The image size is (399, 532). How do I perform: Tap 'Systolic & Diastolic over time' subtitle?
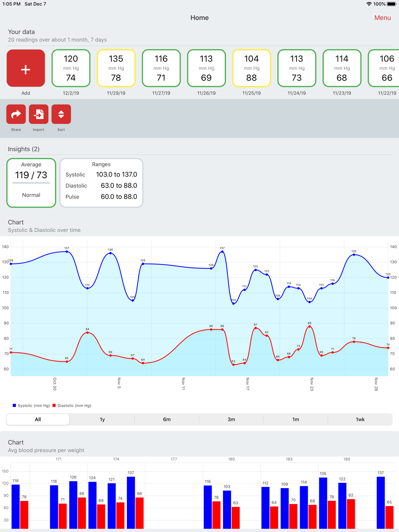pyautogui.click(x=44, y=230)
